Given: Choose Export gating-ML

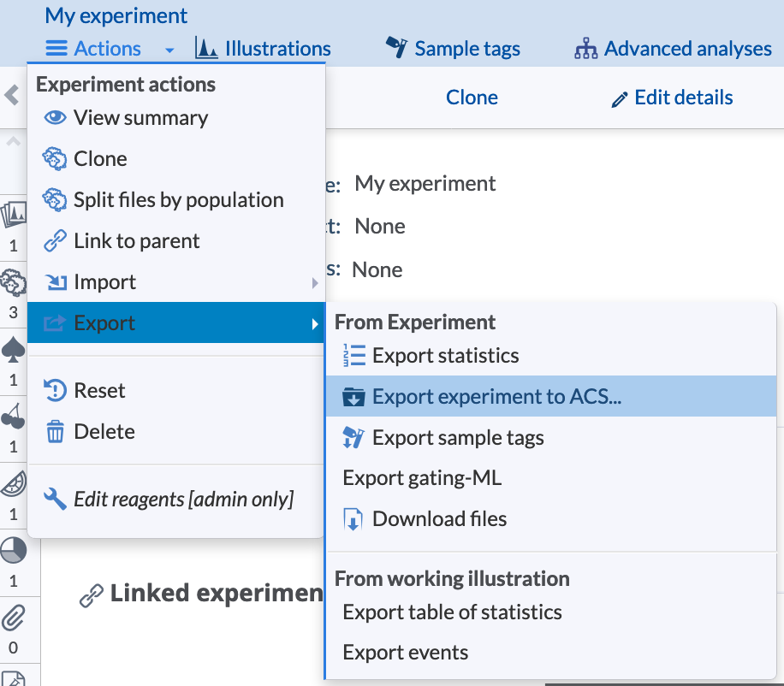Looking at the screenshot, I should (x=551, y=478).
